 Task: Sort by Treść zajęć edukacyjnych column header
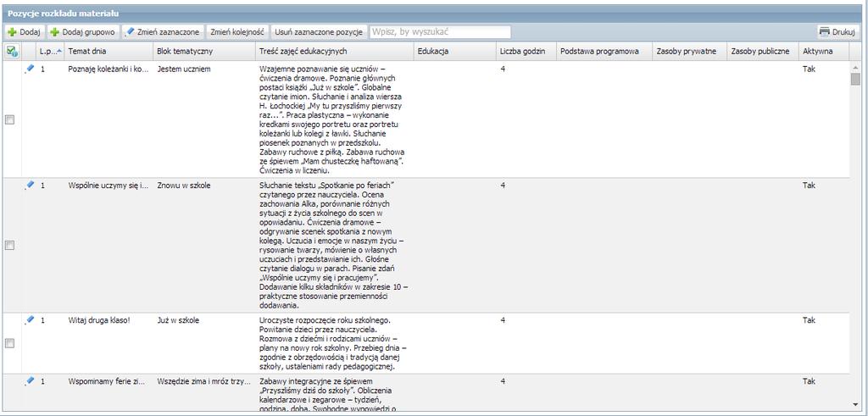click(334, 52)
